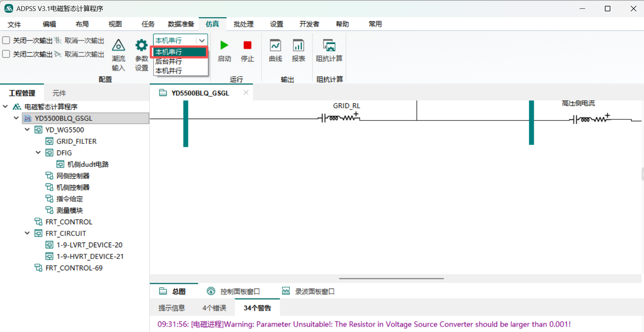Image resolution: width=644 pixels, height=332 pixels.
Task: Open 参数设置 gear icon
Action: [142, 46]
